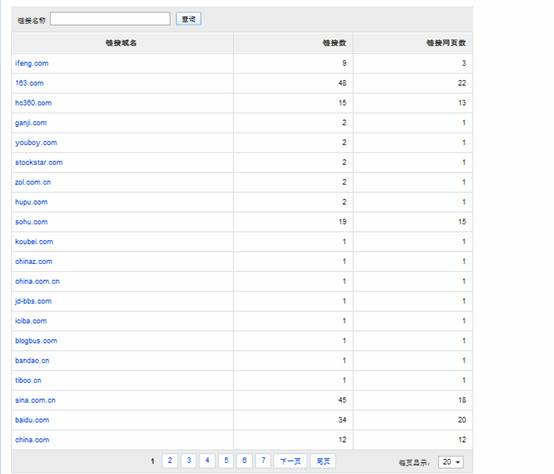The width and height of the screenshot is (554, 474).
Task: Open the youboy.com domain link
Action: pyautogui.click(x=36, y=143)
